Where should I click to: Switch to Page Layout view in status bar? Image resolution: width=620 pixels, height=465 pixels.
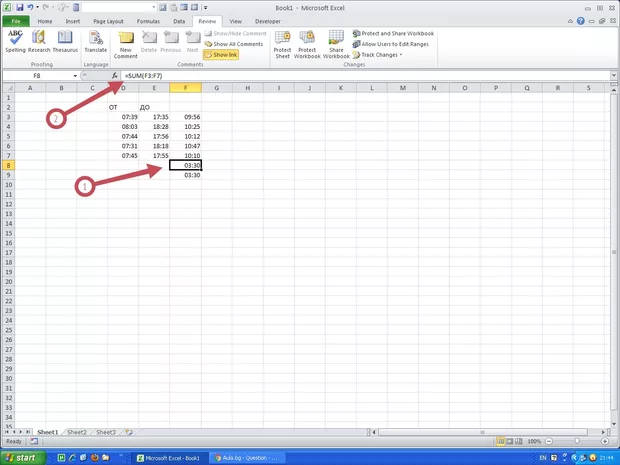[x=510, y=441]
